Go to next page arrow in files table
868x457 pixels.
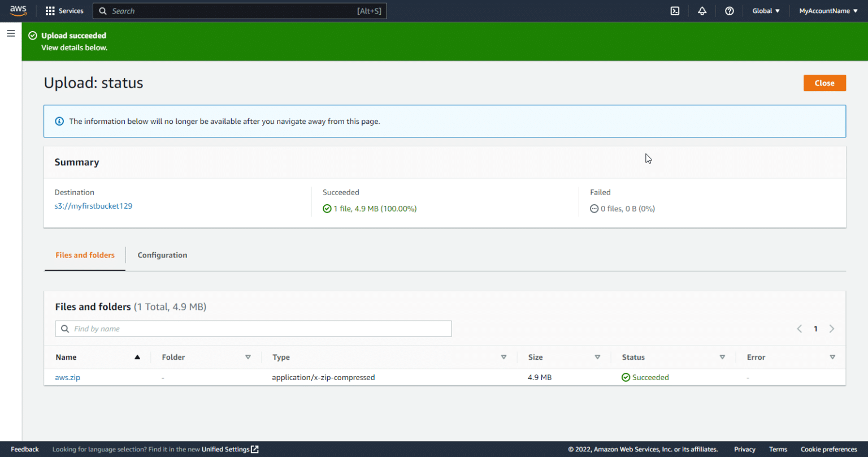pos(831,329)
